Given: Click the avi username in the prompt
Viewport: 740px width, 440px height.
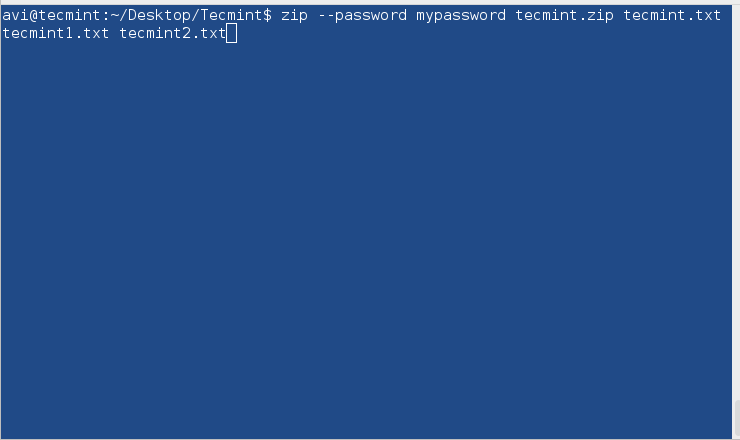Looking at the screenshot, I should (x=15, y=16).
